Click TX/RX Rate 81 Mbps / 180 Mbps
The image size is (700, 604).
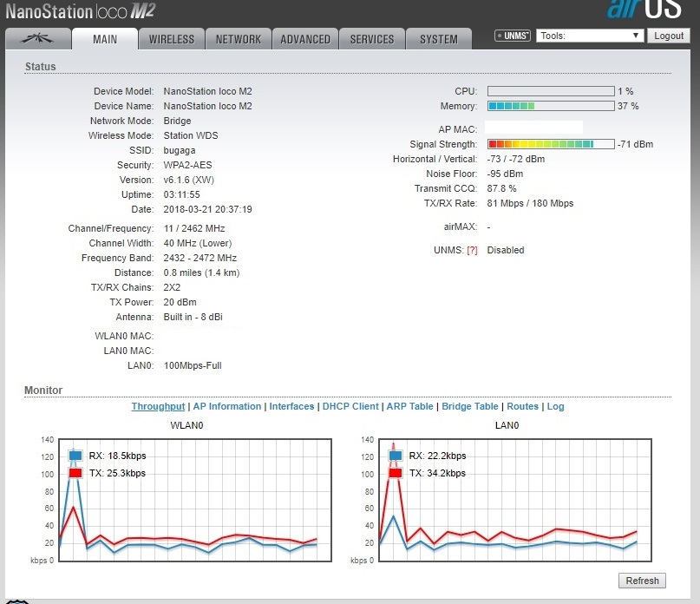coord(530,203)
